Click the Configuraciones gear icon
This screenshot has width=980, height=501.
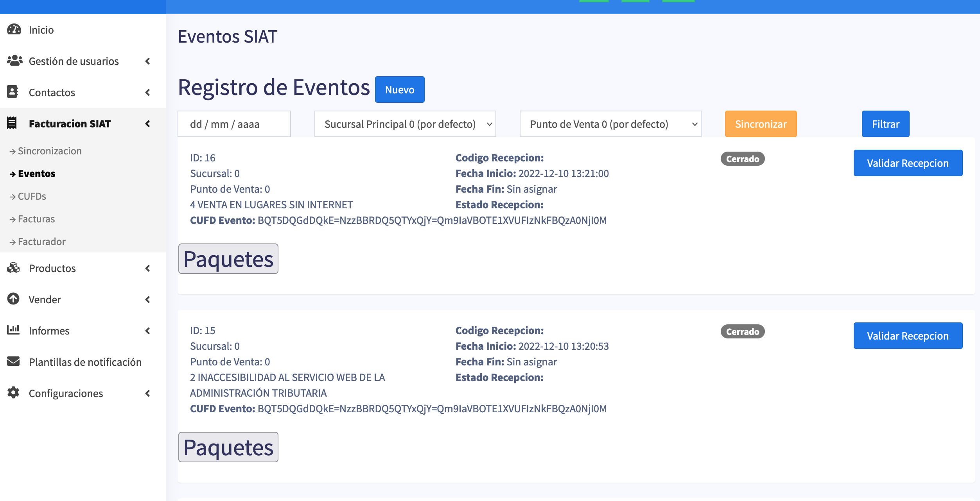[13, 393]
